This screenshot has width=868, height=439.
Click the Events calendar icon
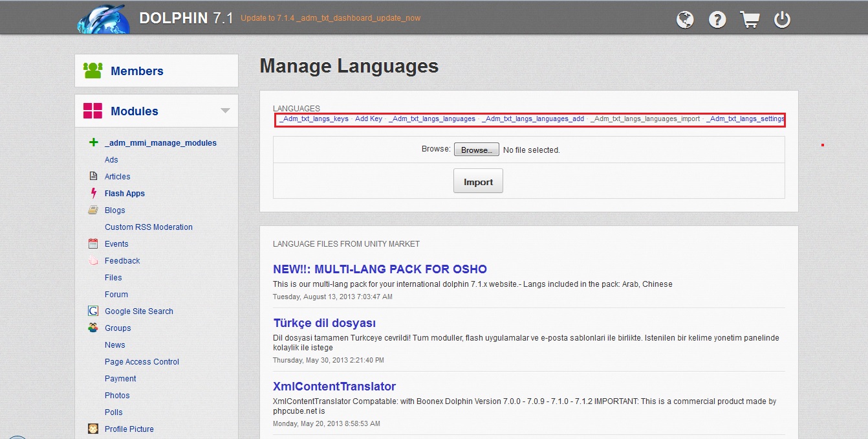pyautogui.click(x=93, y=243)
